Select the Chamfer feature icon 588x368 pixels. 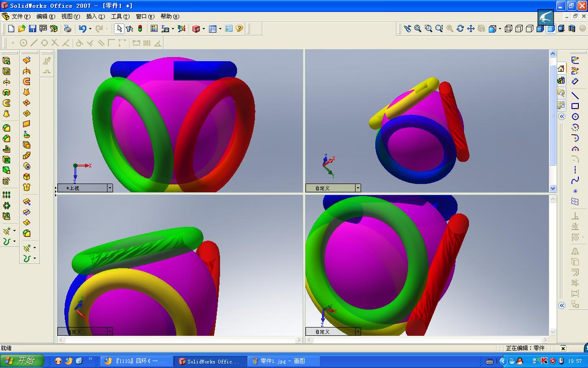coord(6,138)
